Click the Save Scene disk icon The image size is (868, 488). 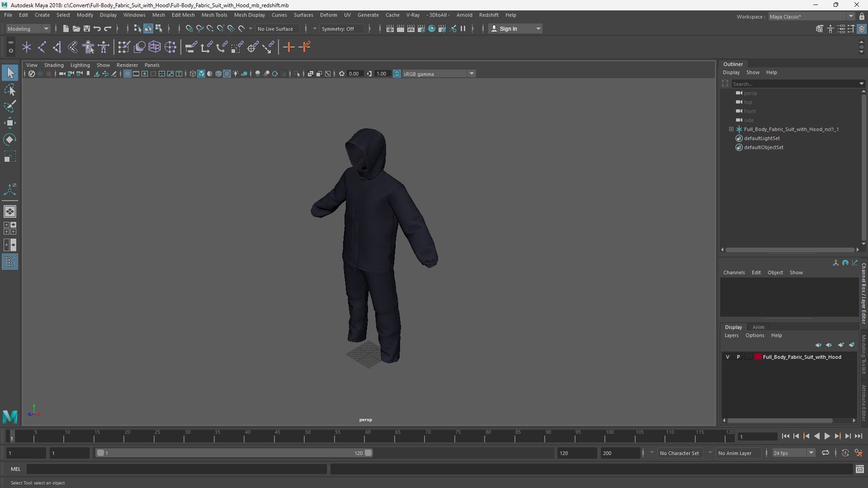pos(86,28)
